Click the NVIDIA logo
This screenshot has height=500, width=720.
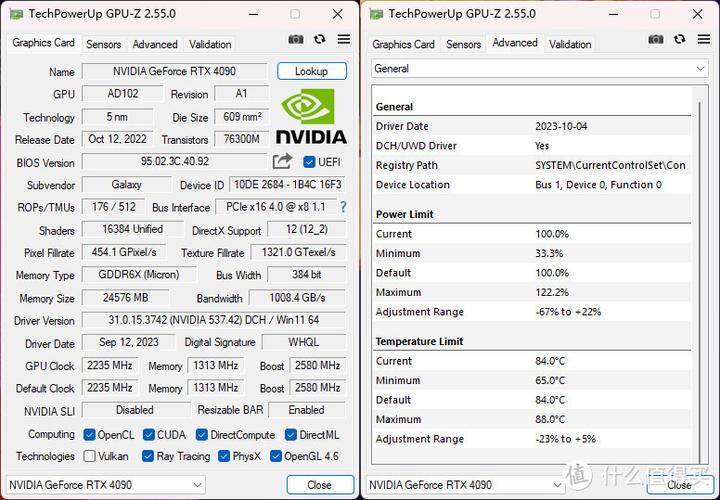pyautogui.click(x=311, y=116)
